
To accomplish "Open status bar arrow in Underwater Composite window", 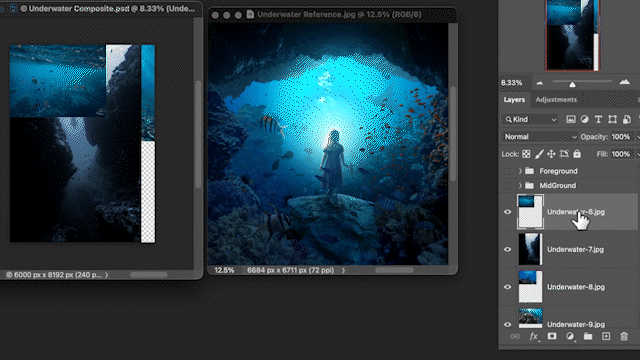I will (x=107, y=275).
